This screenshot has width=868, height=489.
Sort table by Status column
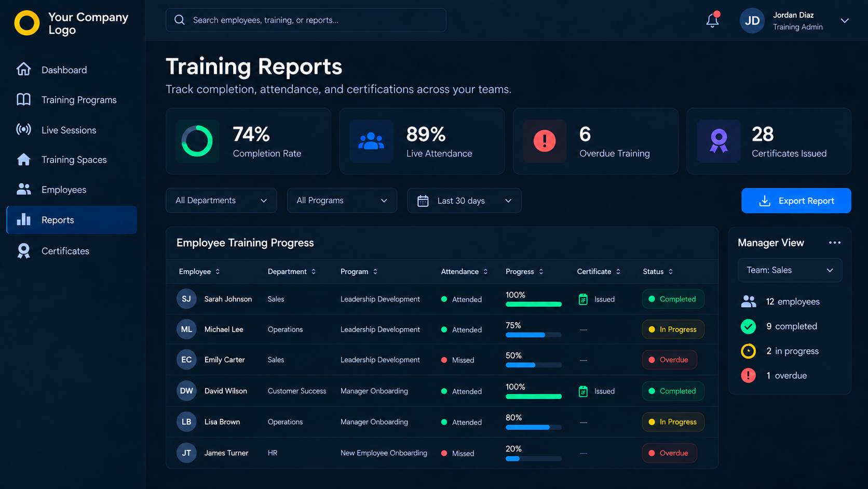coord(658,272)
